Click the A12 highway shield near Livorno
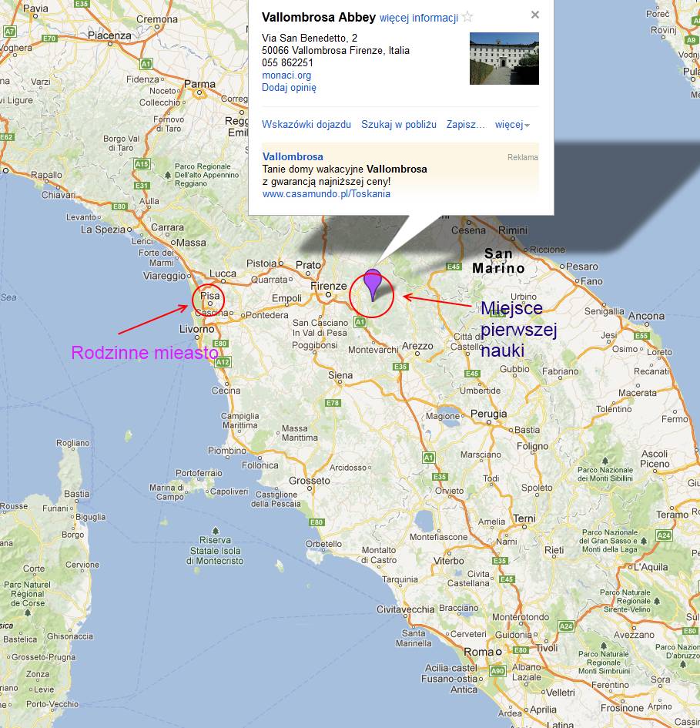 223,362
